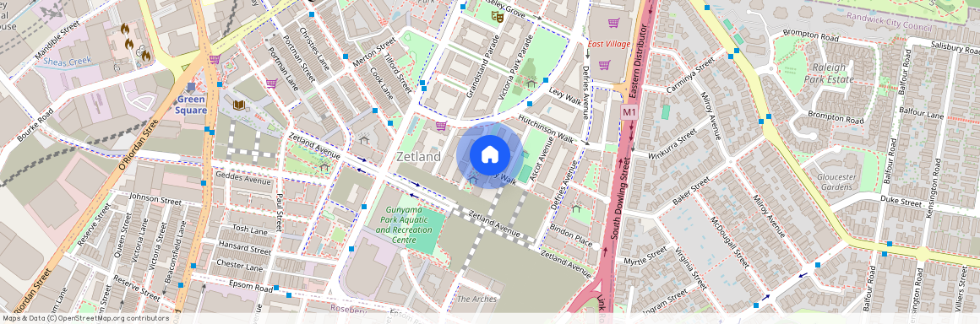Screen dimensions: 980x324
Task: Select the Gloucester Gardens label
Action: click(837, 181)
